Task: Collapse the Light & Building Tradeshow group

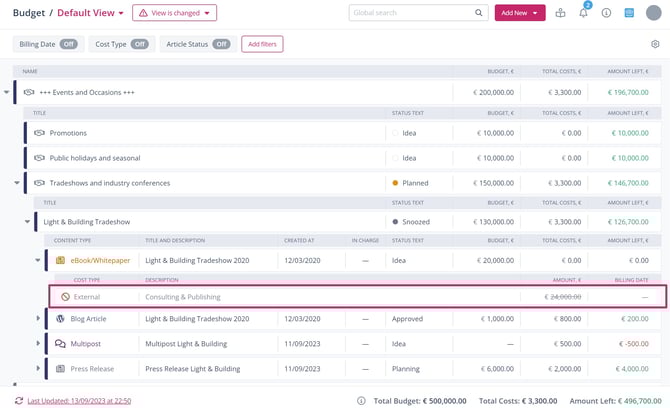Action: click(28, 221)
